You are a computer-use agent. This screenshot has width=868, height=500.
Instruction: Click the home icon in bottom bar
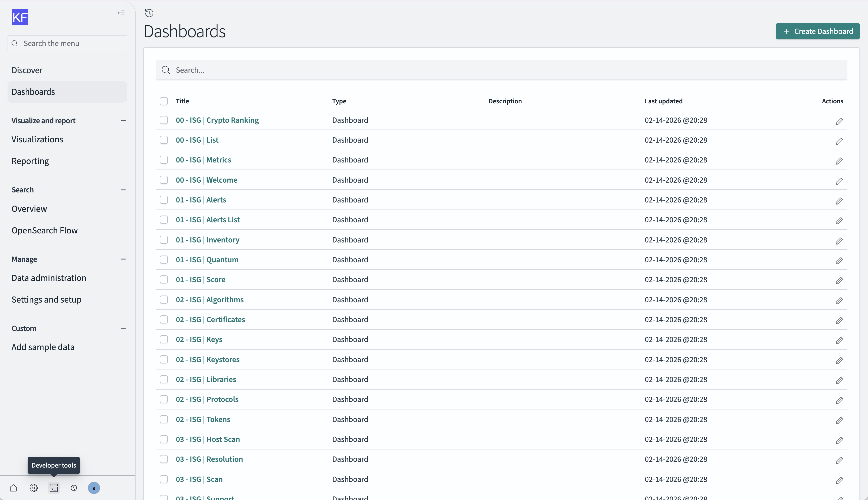13,488
